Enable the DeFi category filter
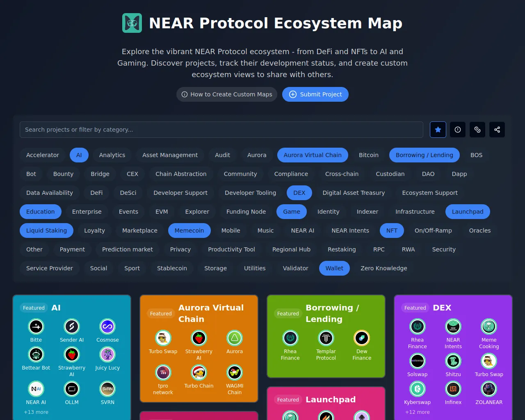 (x=96, y=193)
